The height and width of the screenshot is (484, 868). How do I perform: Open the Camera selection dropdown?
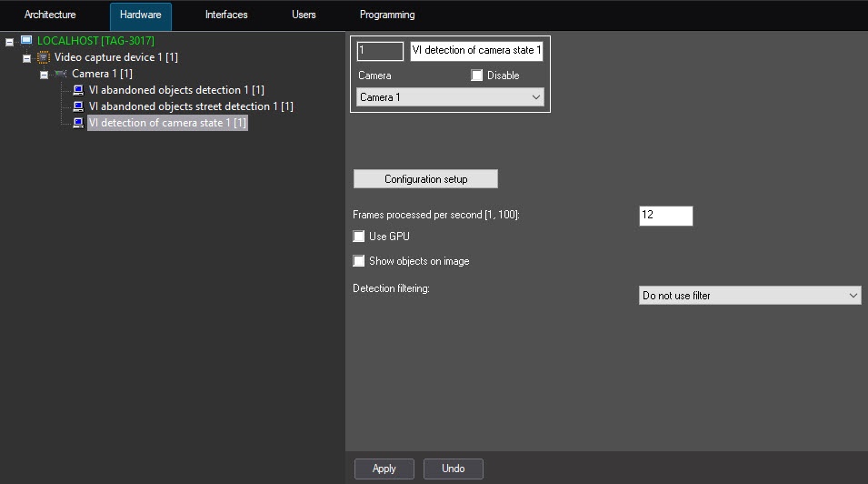[x=450, y=97]
